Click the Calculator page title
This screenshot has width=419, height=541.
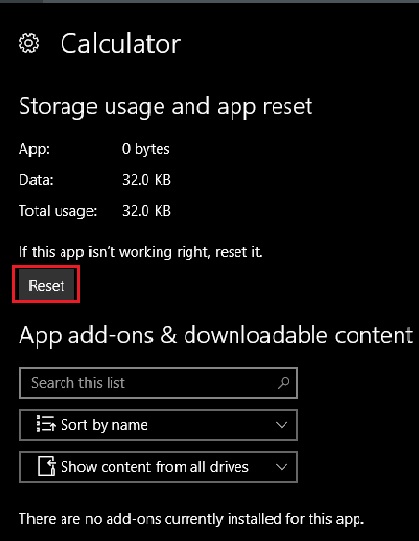pos(121,44)
